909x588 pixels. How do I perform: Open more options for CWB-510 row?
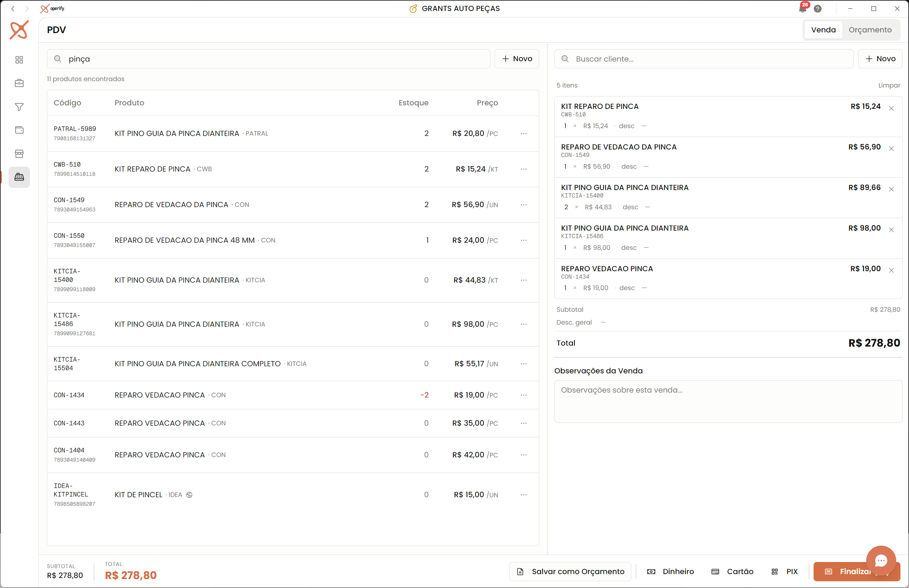pyautogui.click(x=524, y=169)
